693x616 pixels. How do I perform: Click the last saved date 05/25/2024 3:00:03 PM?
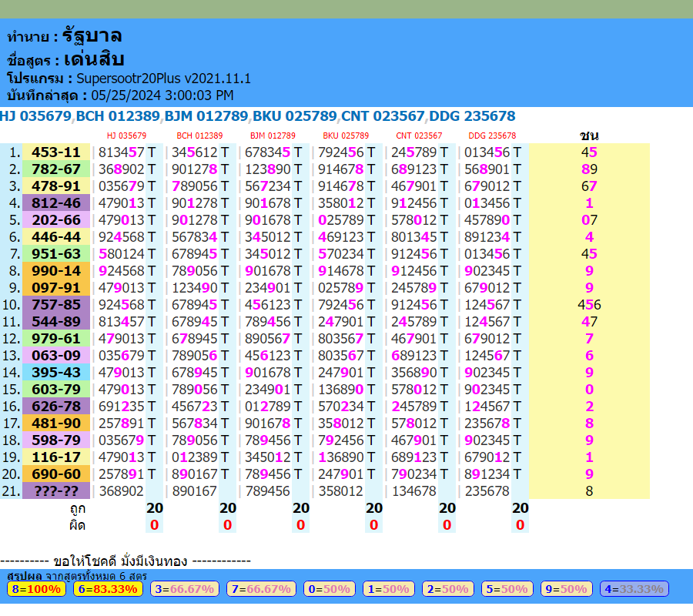[162, 95]
